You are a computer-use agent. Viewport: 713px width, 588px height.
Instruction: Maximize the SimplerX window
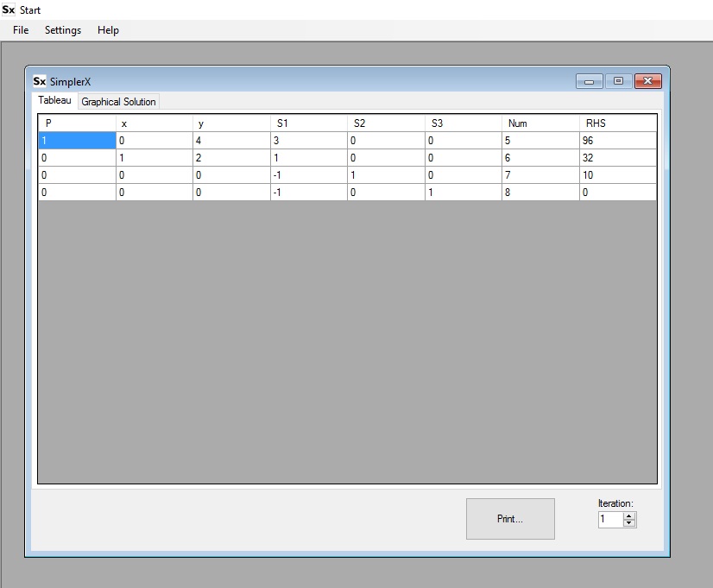coord(618,81)
